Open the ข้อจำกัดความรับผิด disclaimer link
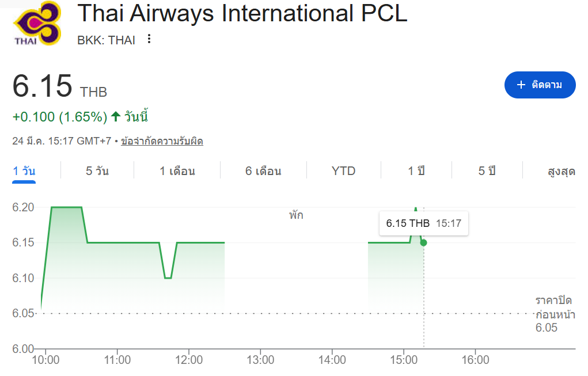588x376 pixels. (162, 141)
